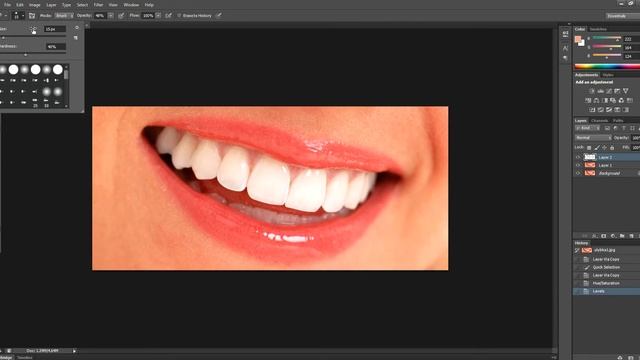The width and height of the screenshot is (640, 360).
Task: Create new brush preset icon
Action: pos(76,38)
